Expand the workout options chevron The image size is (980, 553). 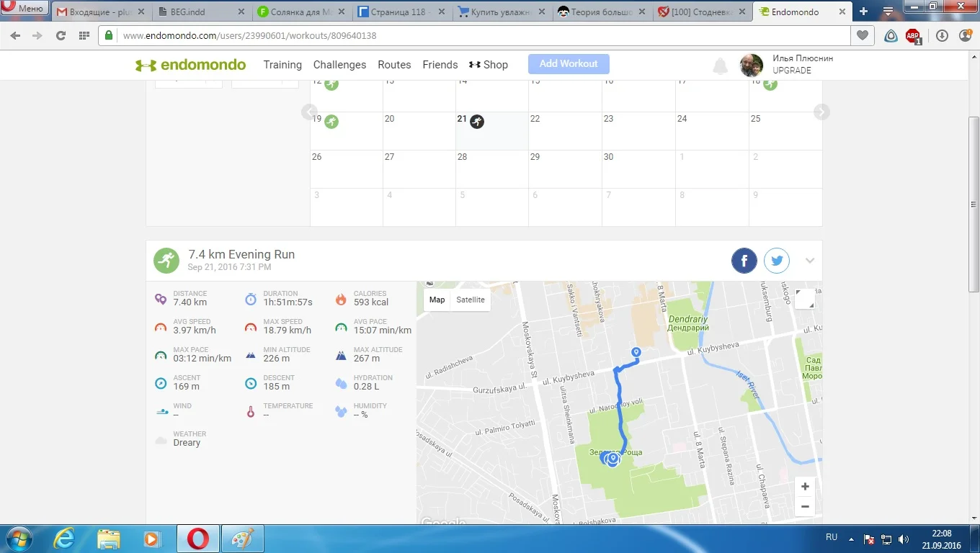810,261
